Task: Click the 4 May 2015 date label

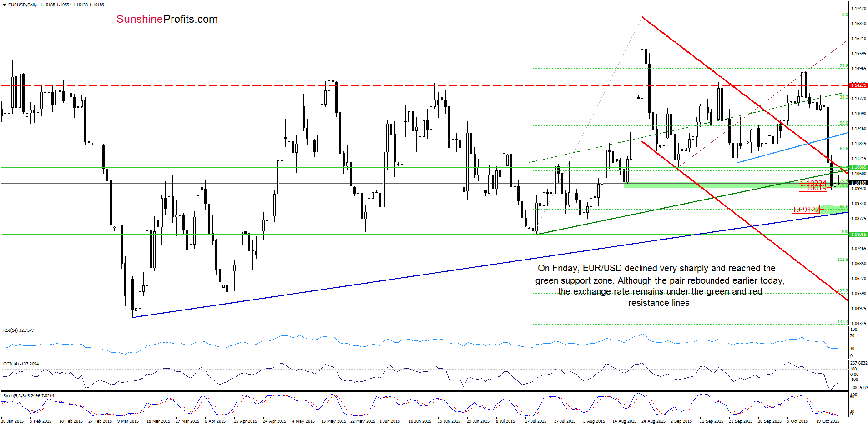Action: [303, 421]
